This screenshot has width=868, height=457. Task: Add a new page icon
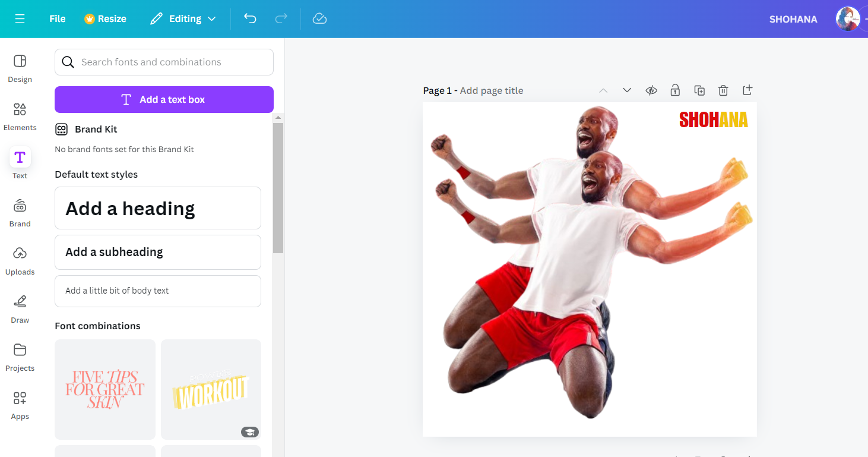pos(747,90)
